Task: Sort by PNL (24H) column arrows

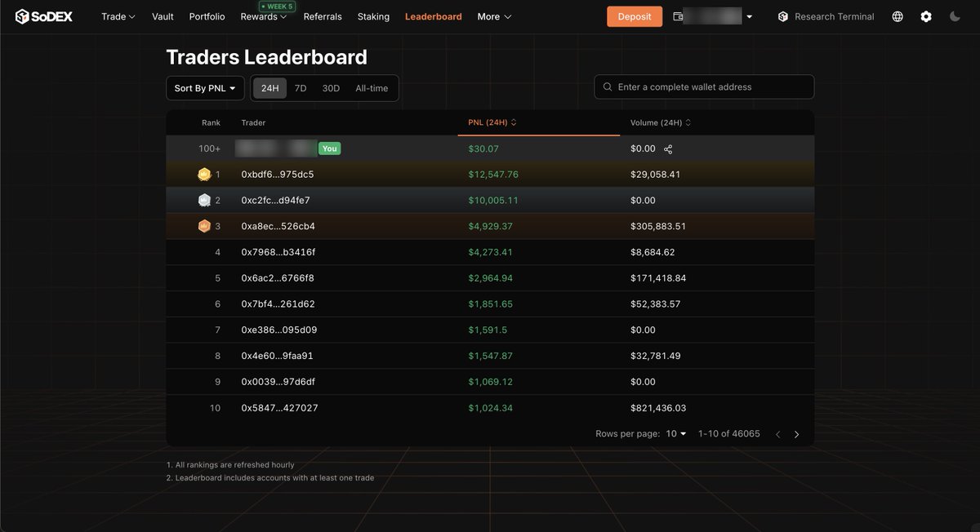Action: (x=514, y=123)
